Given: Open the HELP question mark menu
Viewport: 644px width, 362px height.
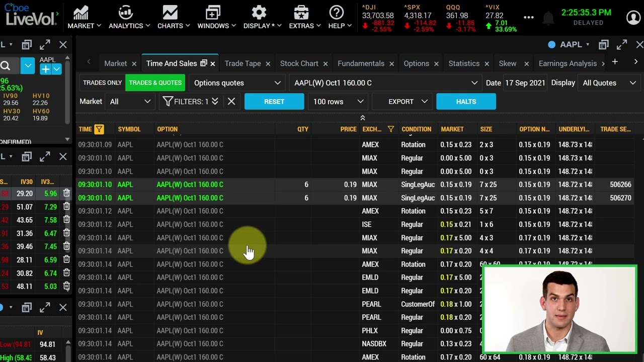Looking at the screenshot, I should point(336,13).
